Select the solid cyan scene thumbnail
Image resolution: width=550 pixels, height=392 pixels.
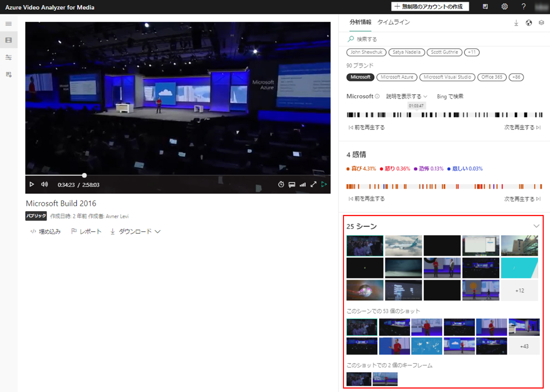coord(519,268)
